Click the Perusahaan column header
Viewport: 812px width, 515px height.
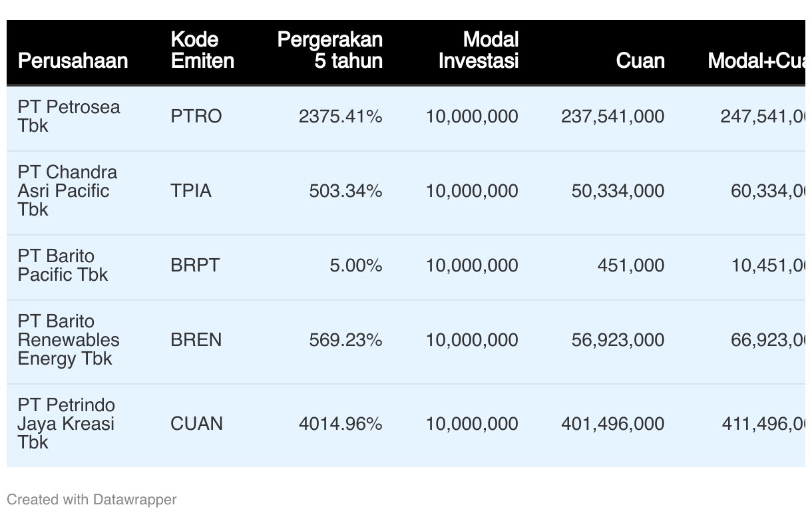pos(73,61)
